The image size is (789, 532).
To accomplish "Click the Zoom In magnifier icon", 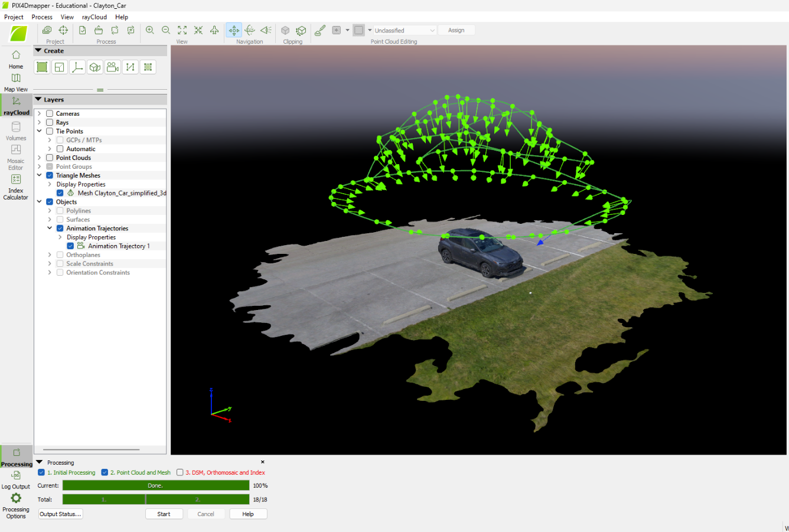I will click(150, 30).
